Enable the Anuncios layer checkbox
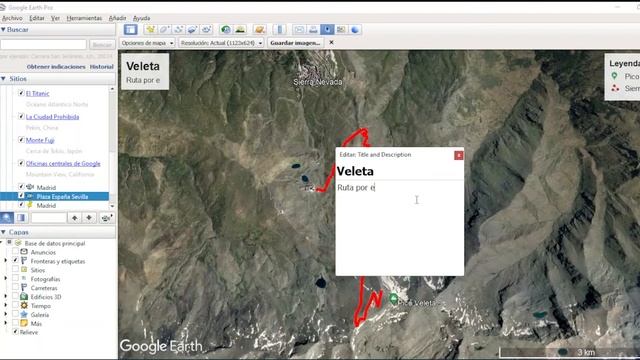640x360 pixels. tap(15, 252)
